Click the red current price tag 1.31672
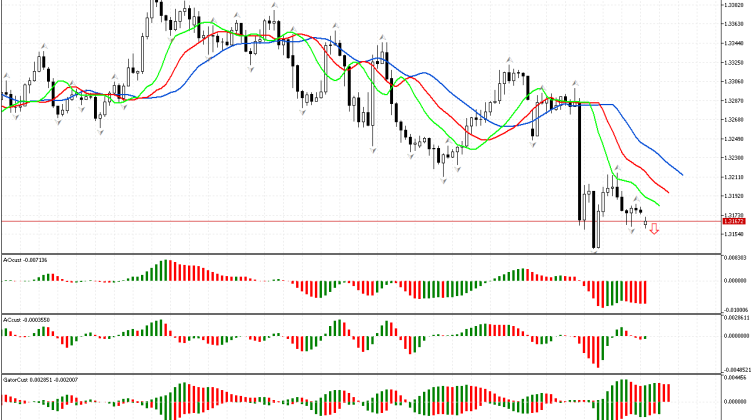 pos(734,221)
